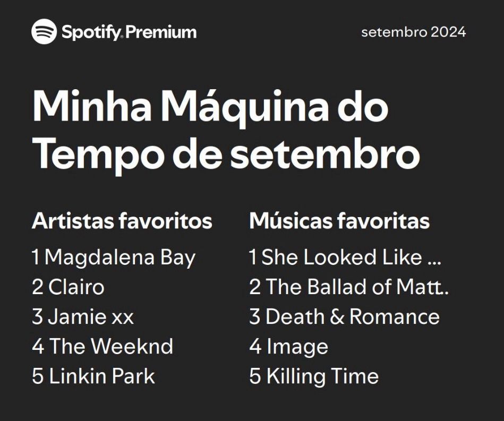Click the rank number 1 beside Magdalena Bay

coord(36,257)
